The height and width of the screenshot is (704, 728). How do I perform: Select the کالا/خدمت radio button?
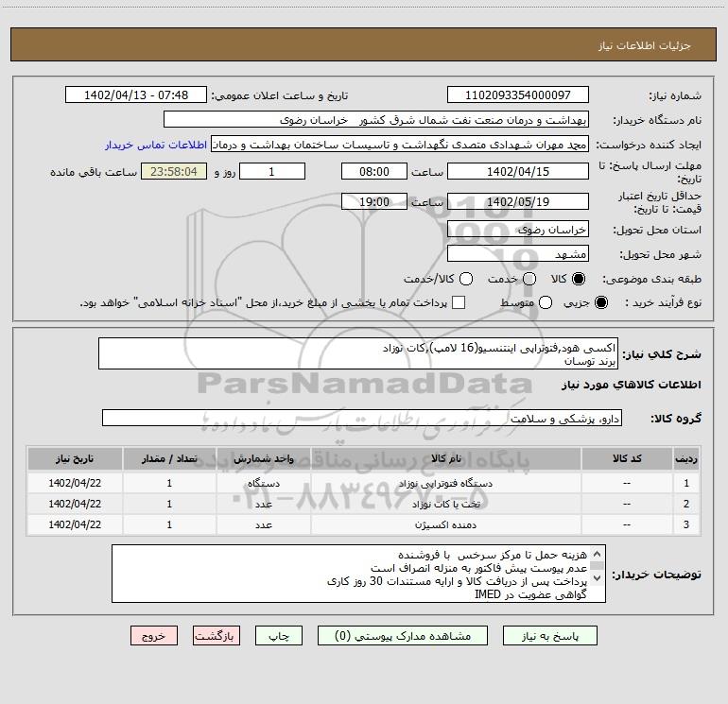coord(466,279)
